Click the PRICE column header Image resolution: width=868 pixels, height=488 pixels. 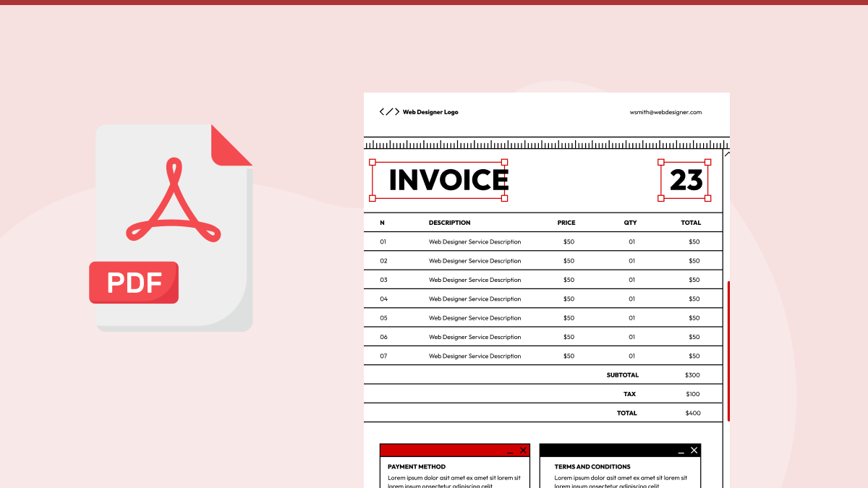pyautogui.click(x=566, y=223)
